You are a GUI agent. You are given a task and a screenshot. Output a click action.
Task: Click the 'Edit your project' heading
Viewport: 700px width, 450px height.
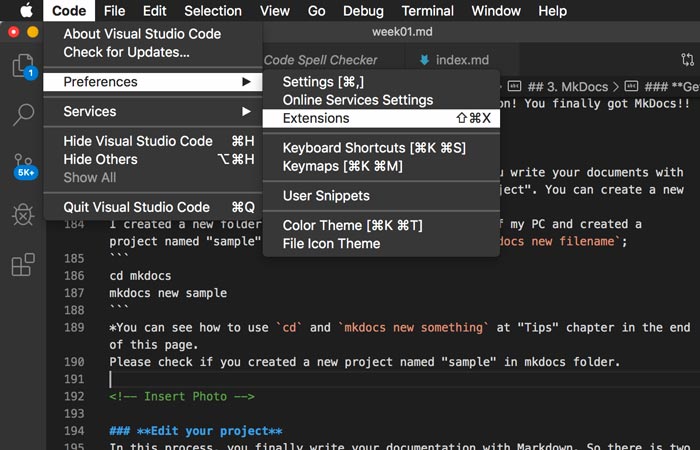(x=196, y=431)
